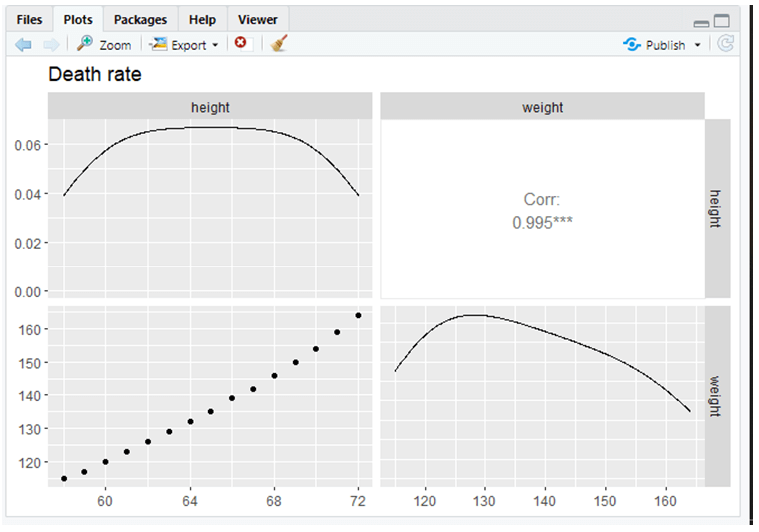759x532 pixels.
Task: Click the Corr 0.995 correlation panel
Action: tap(542, 210)
